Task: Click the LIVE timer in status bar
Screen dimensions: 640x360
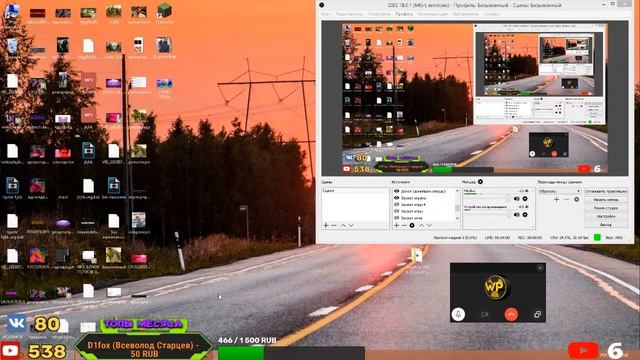Action: [497, 237]
